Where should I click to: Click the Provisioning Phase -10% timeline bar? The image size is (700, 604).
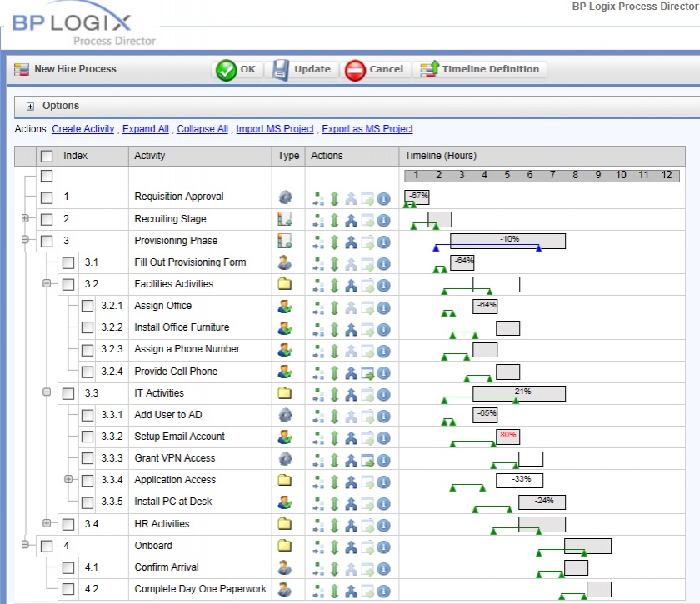508,241
